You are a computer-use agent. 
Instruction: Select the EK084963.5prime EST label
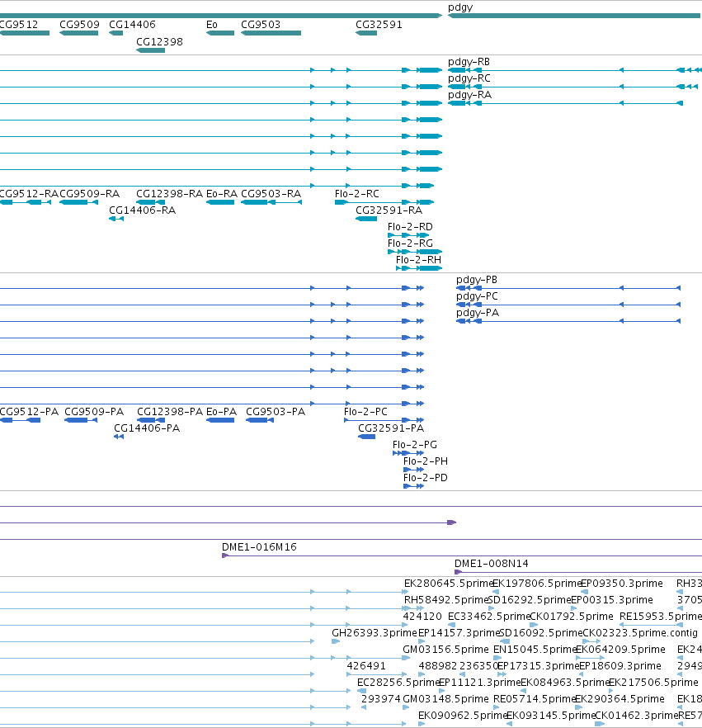[565, 683]
